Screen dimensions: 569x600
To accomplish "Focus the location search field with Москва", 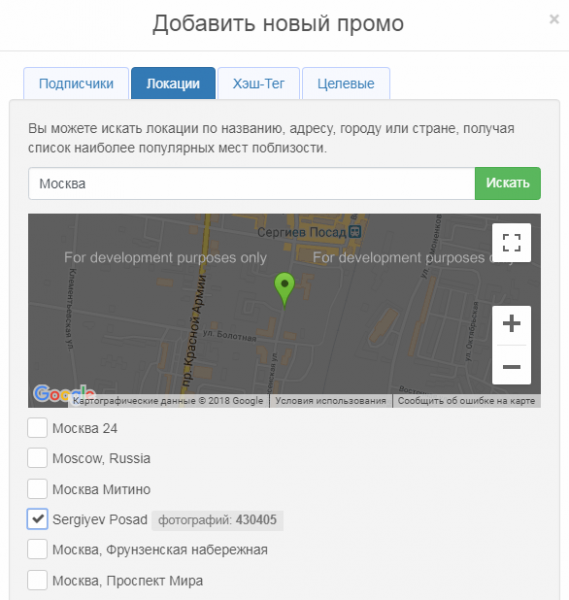I will 251,183.
